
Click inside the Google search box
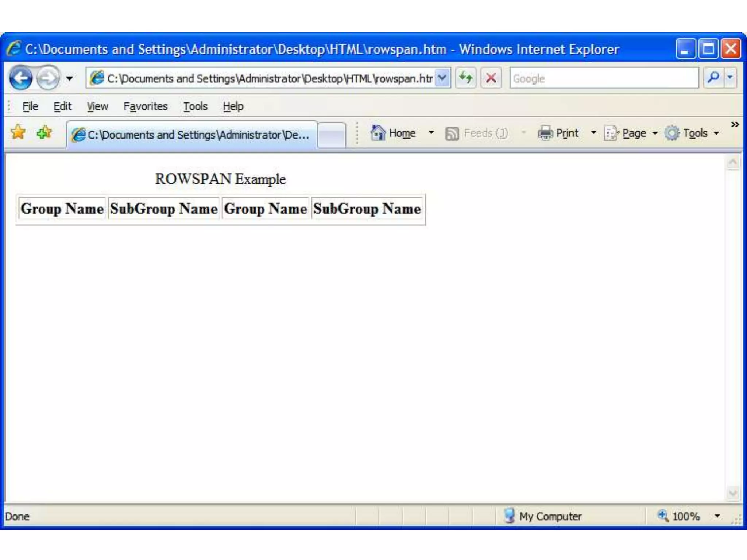604,78
